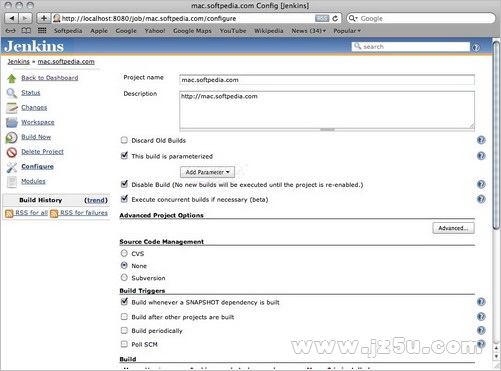Image resolution: width=501 pixels, height=371 pixels.
Task: Select the None source control radio button
Action: 124,265
